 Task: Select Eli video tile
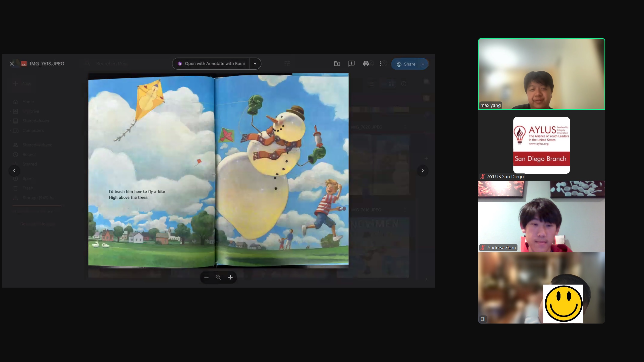[541, 288]
